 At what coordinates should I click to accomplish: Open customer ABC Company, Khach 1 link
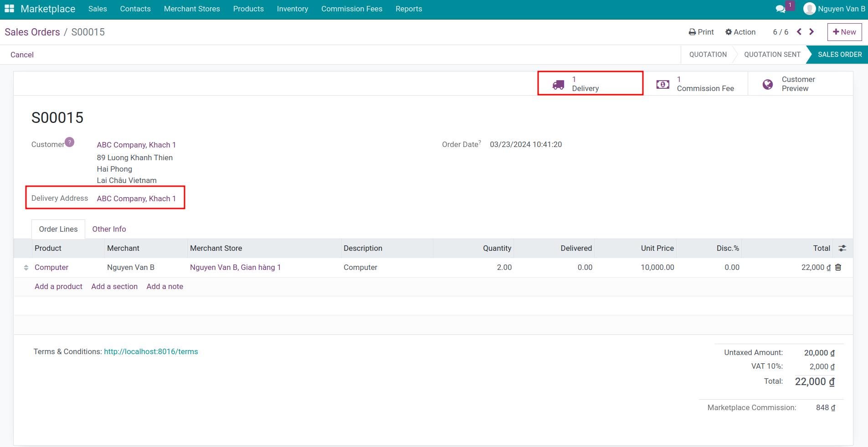click(x=136, y=145)
